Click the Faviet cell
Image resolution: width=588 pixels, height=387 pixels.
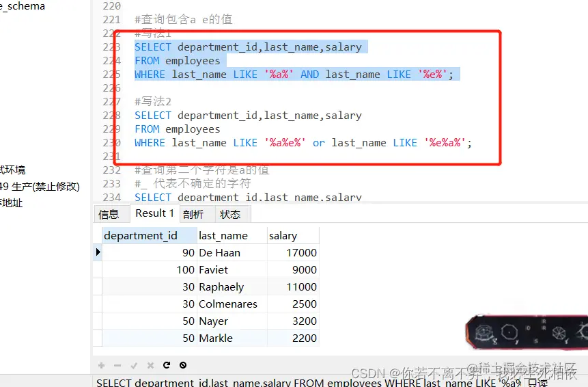coord(232,270)
